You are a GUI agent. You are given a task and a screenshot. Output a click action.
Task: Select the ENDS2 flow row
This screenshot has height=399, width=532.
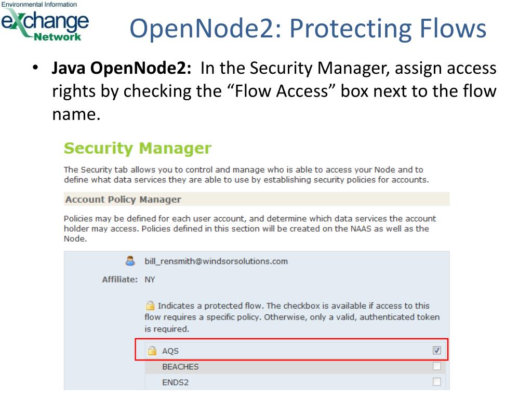coord(295,382)
